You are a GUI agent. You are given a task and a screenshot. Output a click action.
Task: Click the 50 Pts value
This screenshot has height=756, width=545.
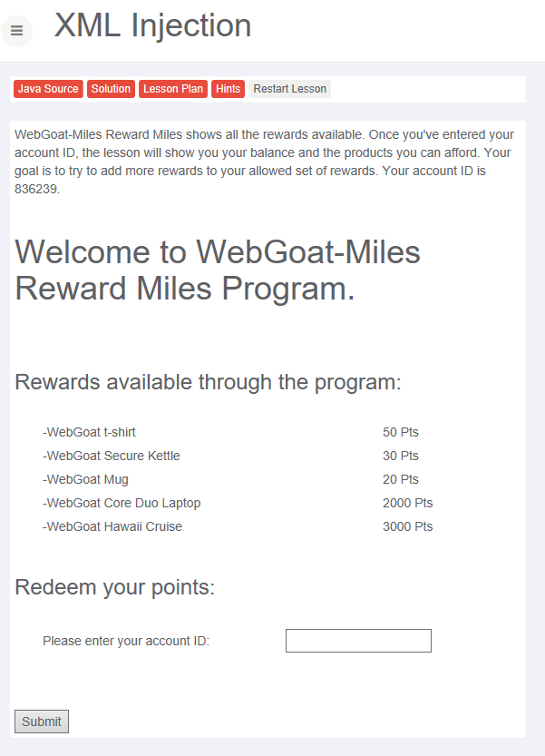[400, 432]
